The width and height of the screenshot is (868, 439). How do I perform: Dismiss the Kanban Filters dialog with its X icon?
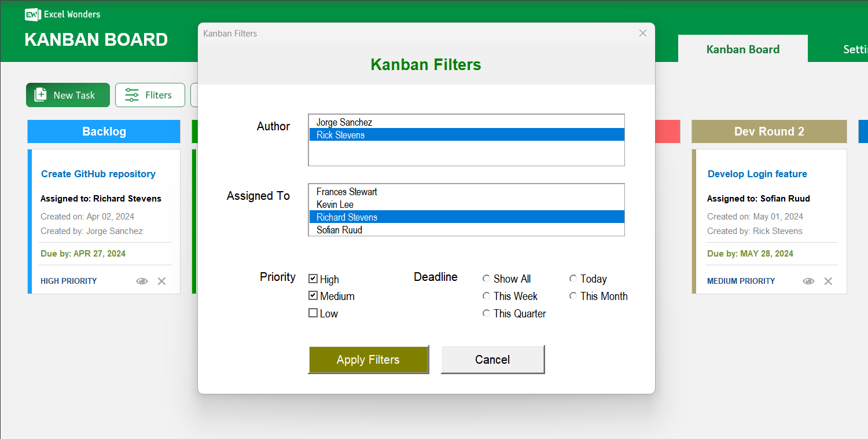tap(642, 33)
